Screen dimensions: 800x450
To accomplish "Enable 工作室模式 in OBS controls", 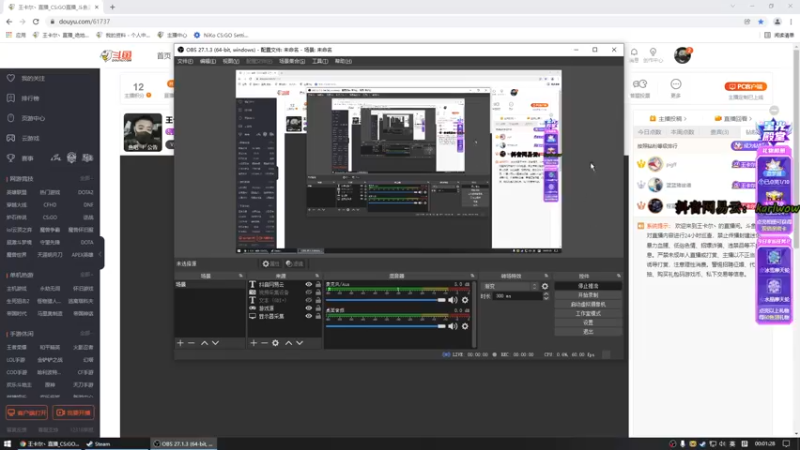I will coord(588,314).
